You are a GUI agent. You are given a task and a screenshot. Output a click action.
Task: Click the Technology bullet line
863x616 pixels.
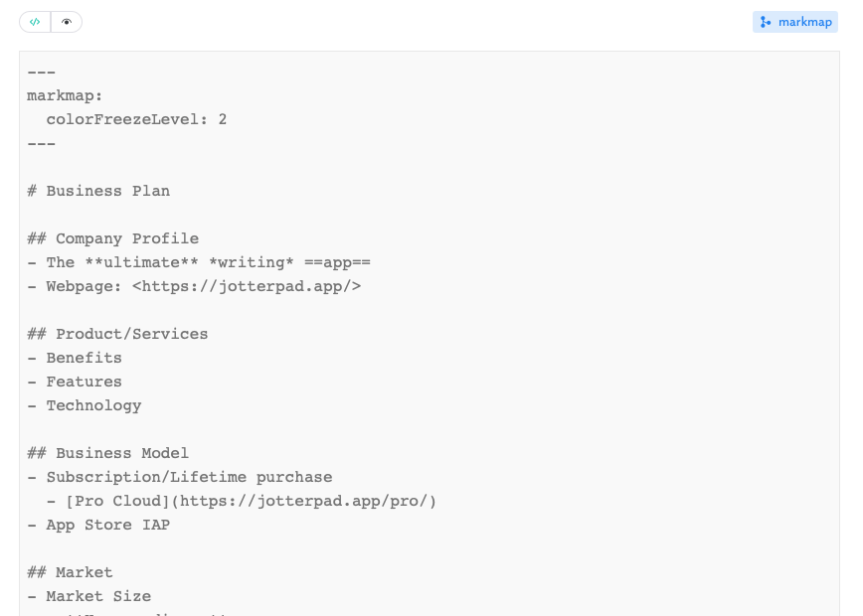(93, 405)
